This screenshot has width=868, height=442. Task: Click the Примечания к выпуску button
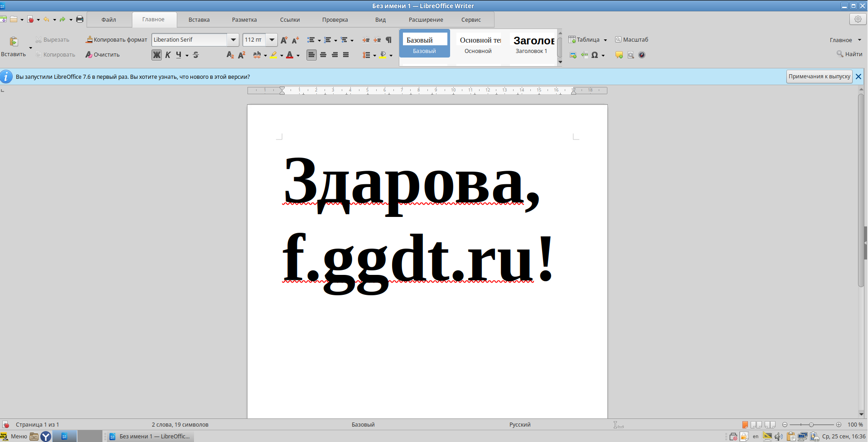point(820,77)
